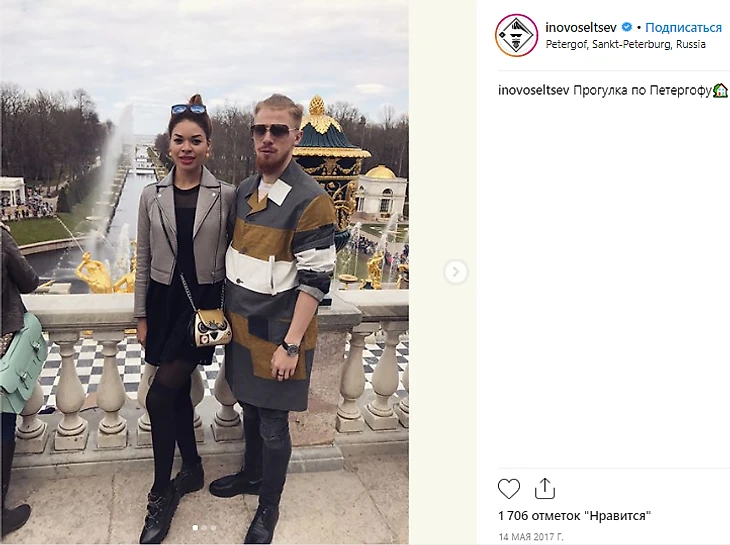
Task: Click the owl handbag in the photo
Action: [211, 328]
